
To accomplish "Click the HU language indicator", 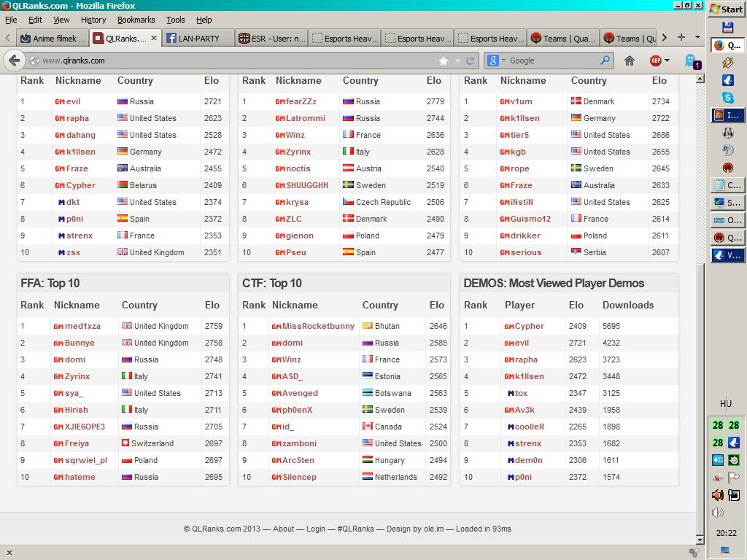I will (726, 404).
